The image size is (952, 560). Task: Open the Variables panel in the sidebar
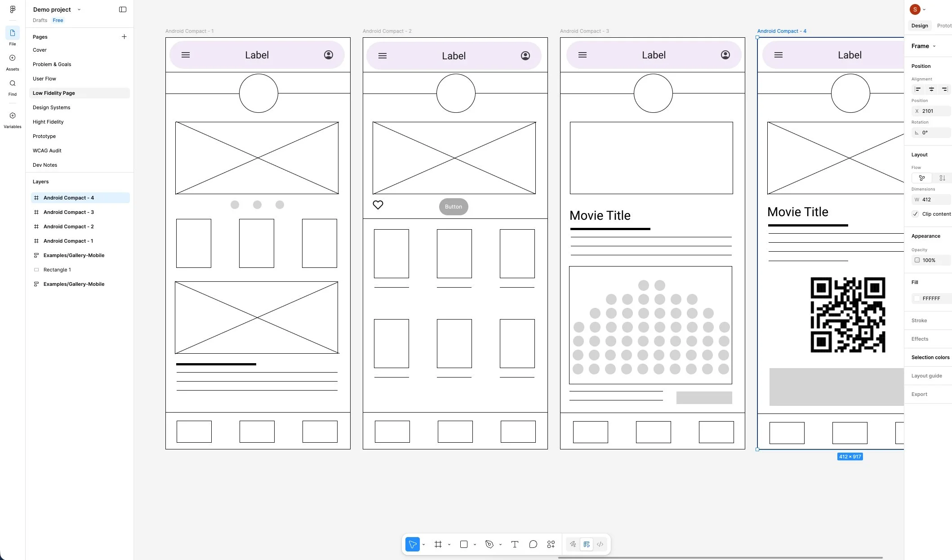point(12,118)
